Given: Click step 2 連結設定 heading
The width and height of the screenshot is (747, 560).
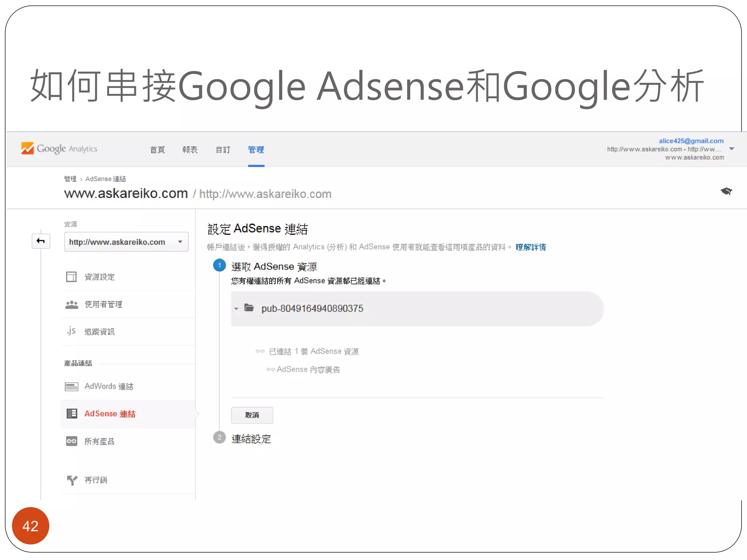Looking at the screenshot, I should 251,439.
